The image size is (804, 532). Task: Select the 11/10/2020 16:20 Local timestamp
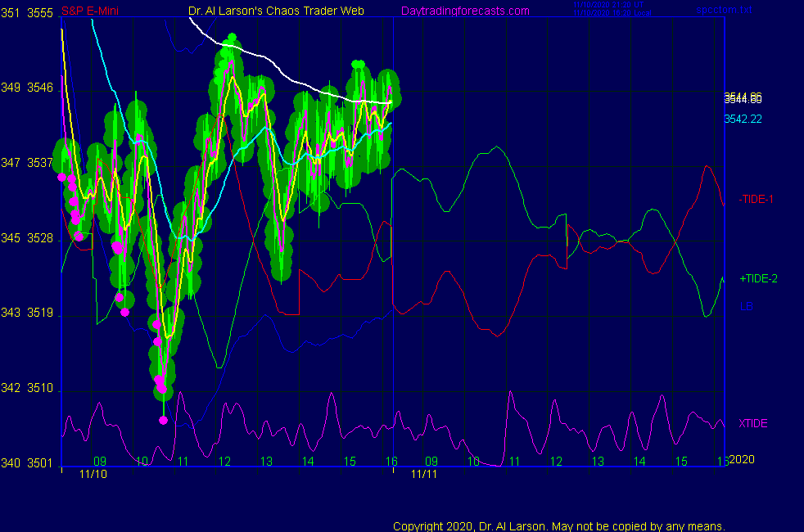612,13
